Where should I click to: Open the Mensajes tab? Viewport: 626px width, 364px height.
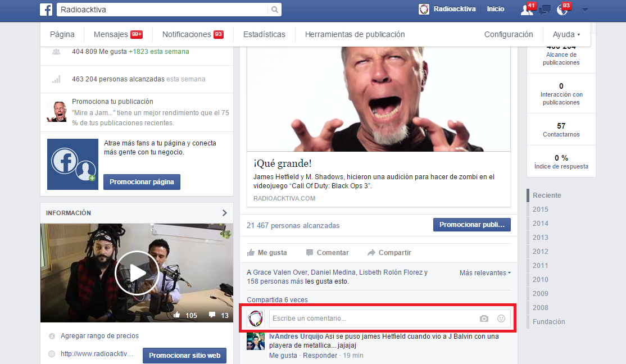pyautogui.click(x=118, y=34)
